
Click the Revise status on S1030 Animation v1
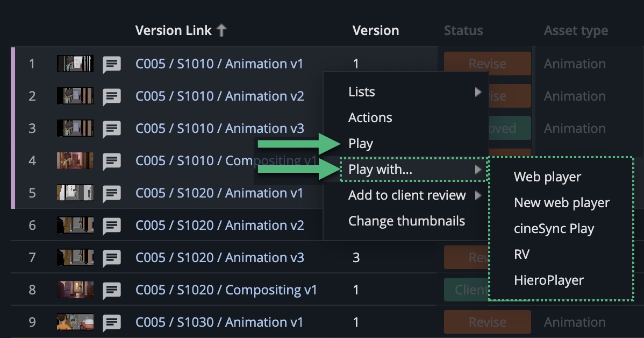487,322
